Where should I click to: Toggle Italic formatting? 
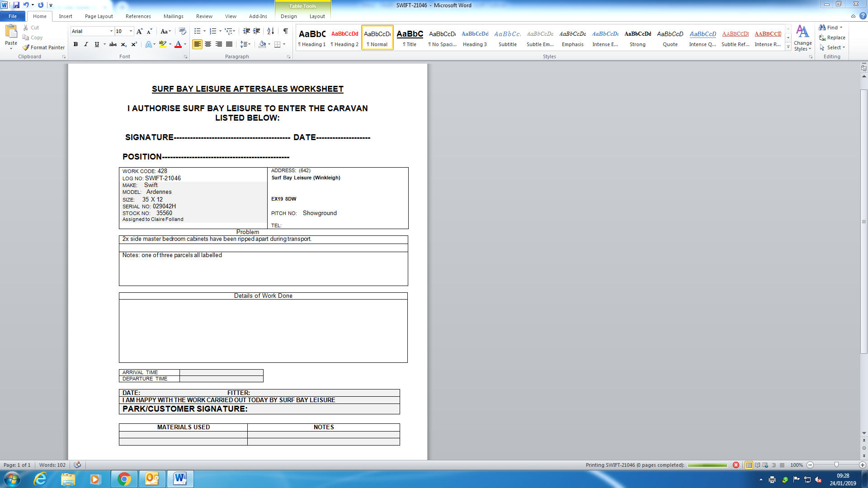point(86,44)
